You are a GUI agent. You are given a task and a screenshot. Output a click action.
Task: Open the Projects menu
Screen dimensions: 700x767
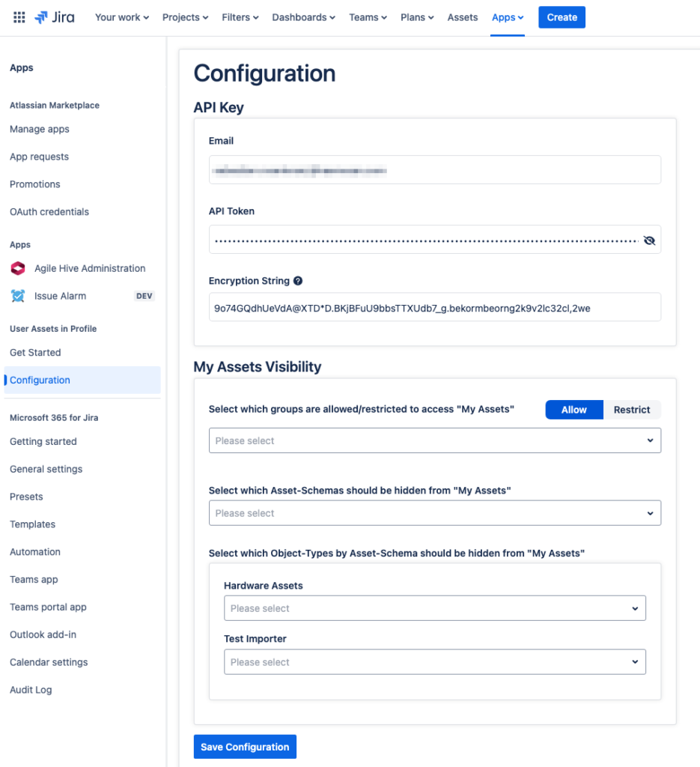tap(186, 17)
